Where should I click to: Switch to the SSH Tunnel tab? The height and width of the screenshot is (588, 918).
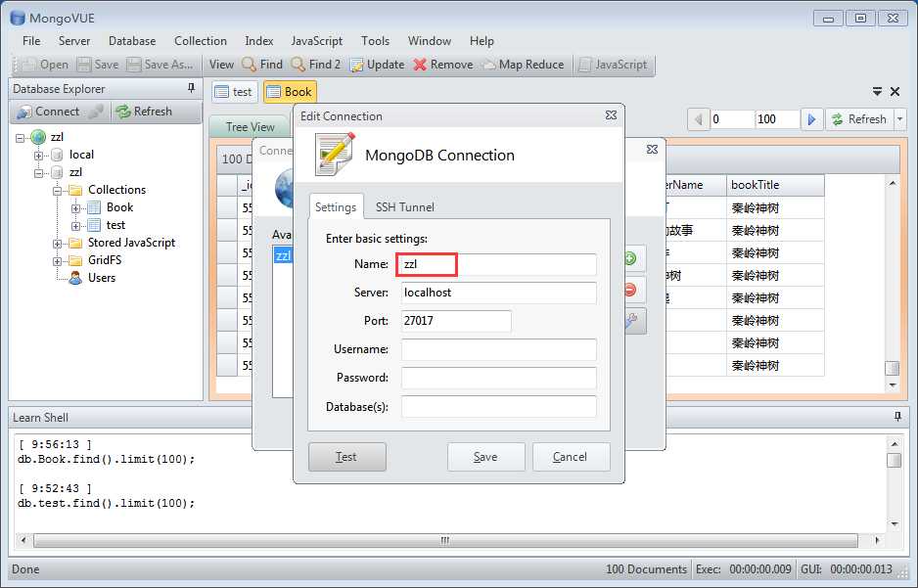(x=404, y=207)
